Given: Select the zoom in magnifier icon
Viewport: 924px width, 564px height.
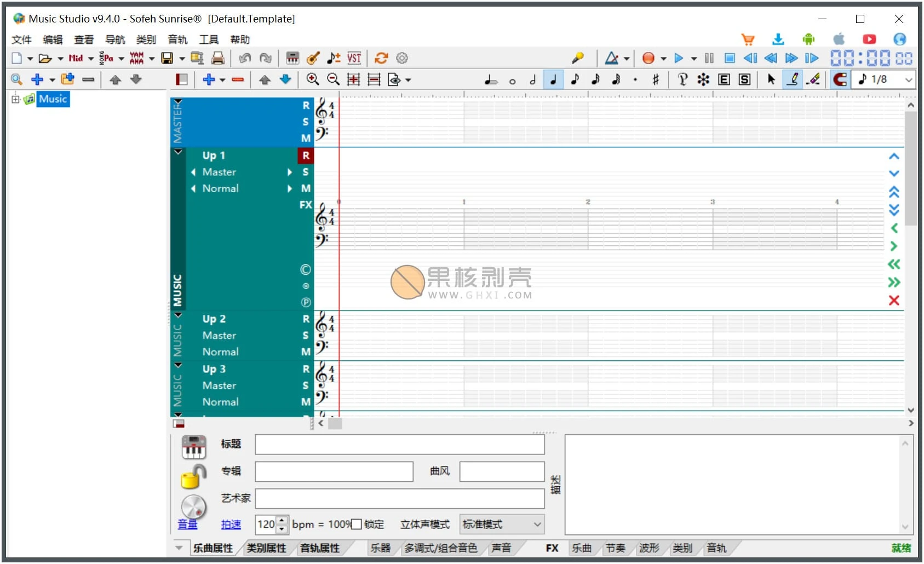Looking at the screenshot, I should [313, 79].
